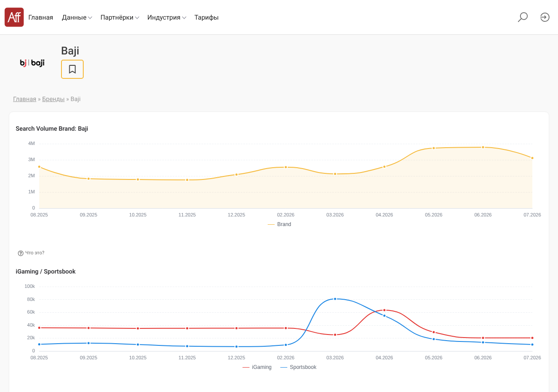Click the 3M axis label

pos(31,159)
